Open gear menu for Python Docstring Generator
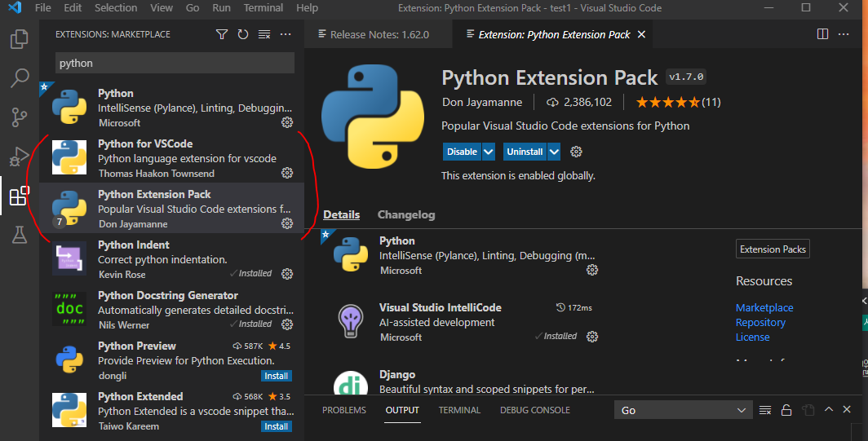868x441 pixels. (x=287, y=324)
